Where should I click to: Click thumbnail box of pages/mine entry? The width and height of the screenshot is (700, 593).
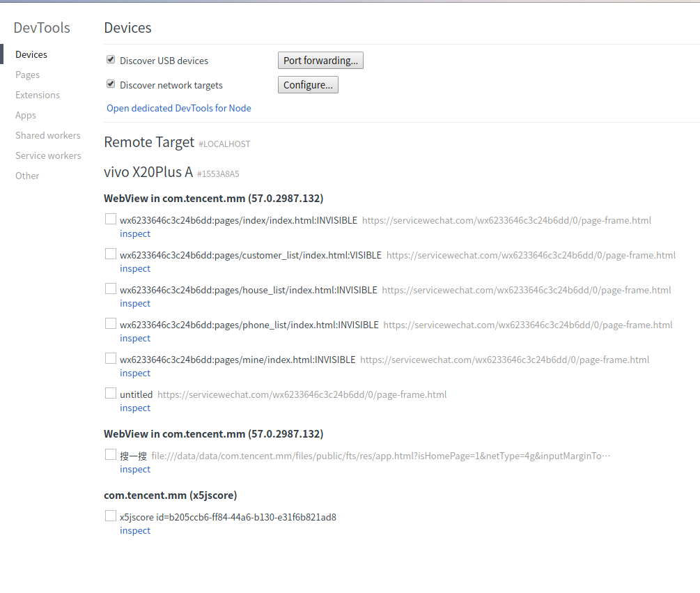(111, 358)
